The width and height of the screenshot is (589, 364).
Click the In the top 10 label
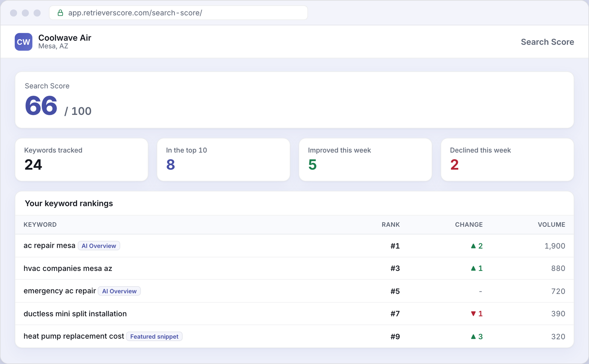pos(187,150)
